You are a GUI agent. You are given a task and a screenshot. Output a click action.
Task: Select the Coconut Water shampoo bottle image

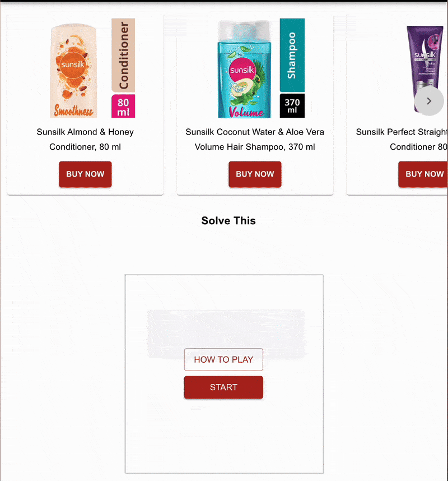coord(244,70)
